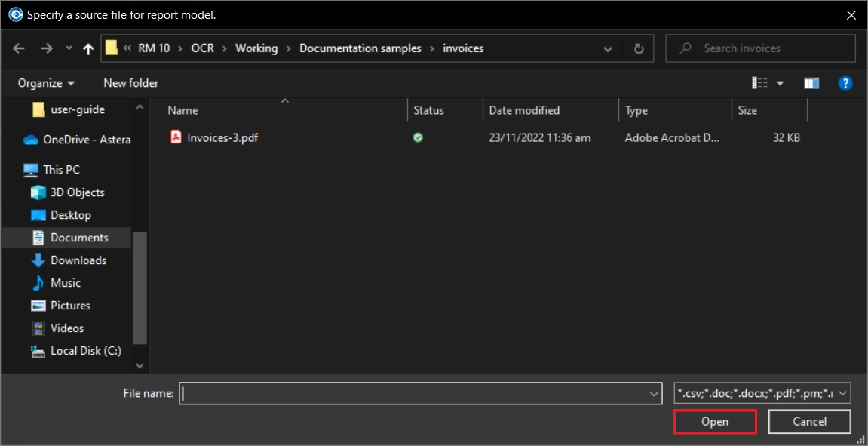This screenshot has width=868, height=446.
Task: Open Music folder in sidebar
Action: [x=56, y=283]
